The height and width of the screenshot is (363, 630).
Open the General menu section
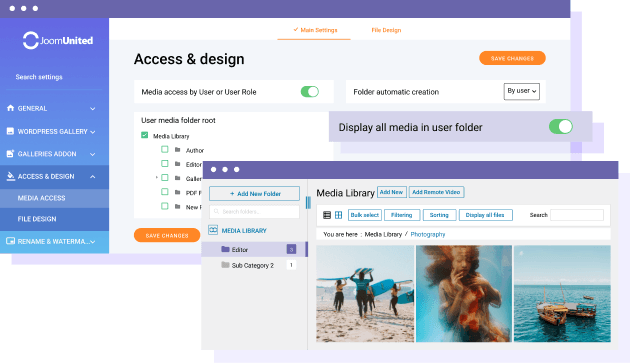[54, 108]
